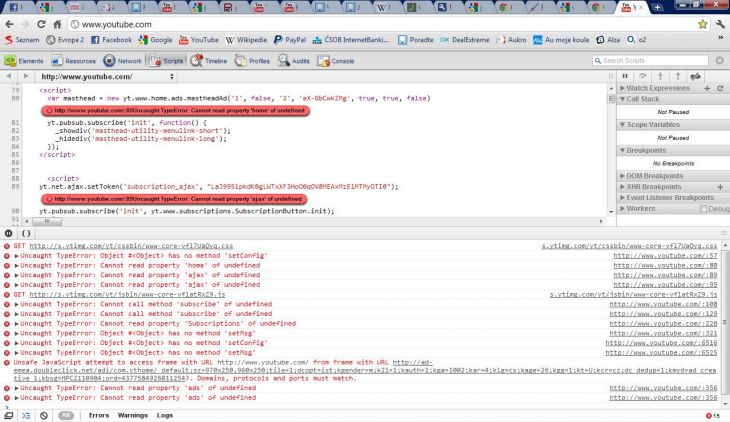Open the Wikipedie bookmark
Viewport: 730px width, 422px height.
(x=246, y=40)
